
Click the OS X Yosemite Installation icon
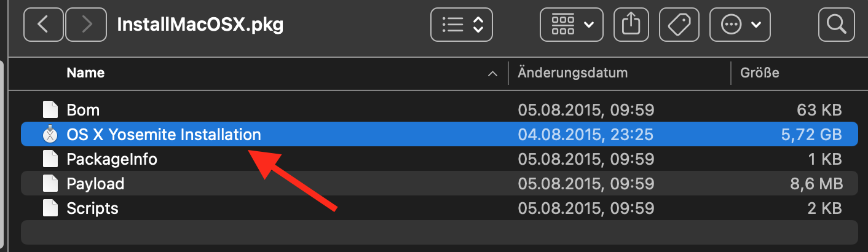point(50,135)
